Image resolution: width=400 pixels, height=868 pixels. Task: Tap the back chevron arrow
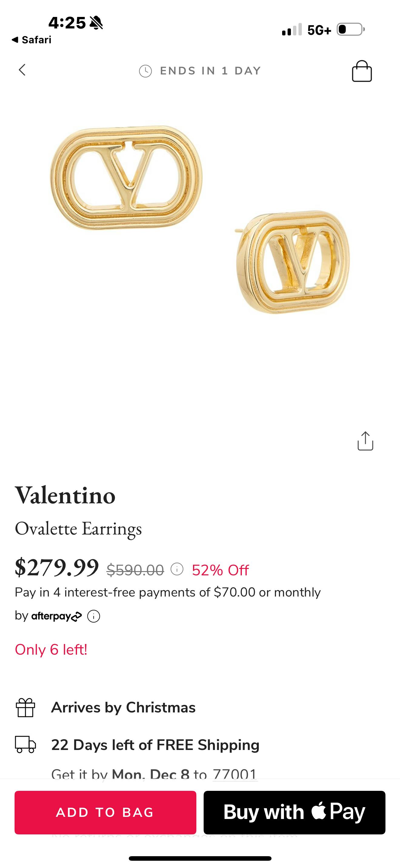point(22,70)
